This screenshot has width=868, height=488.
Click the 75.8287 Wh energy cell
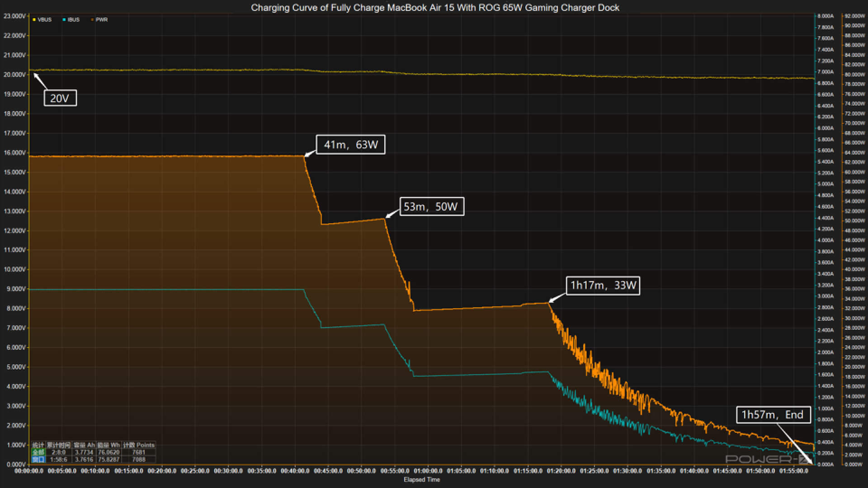pyautogui.click(x=109, y=460)
